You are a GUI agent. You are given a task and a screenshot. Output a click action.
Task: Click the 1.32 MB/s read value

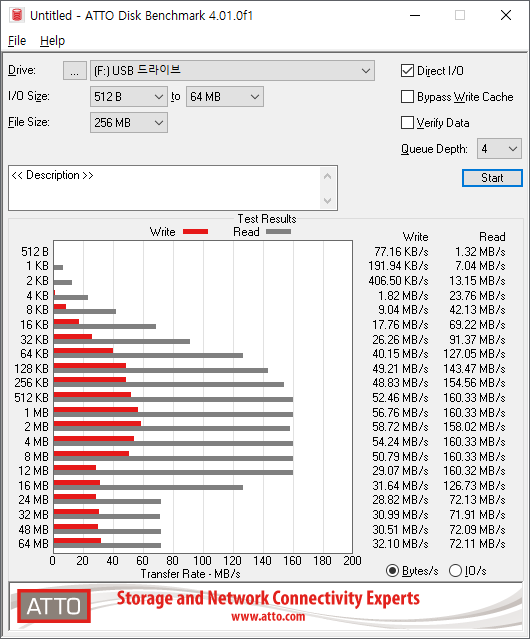[x=480, y=252]
